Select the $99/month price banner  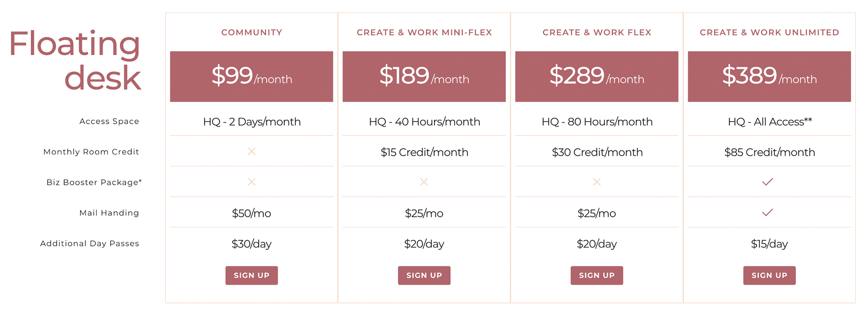[x=251, y=76]
